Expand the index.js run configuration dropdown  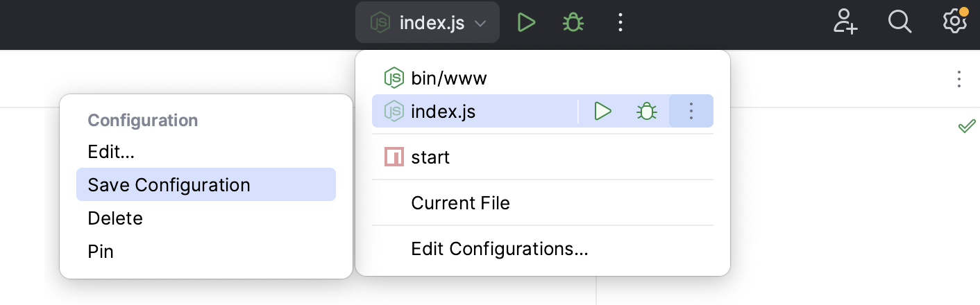428,23
